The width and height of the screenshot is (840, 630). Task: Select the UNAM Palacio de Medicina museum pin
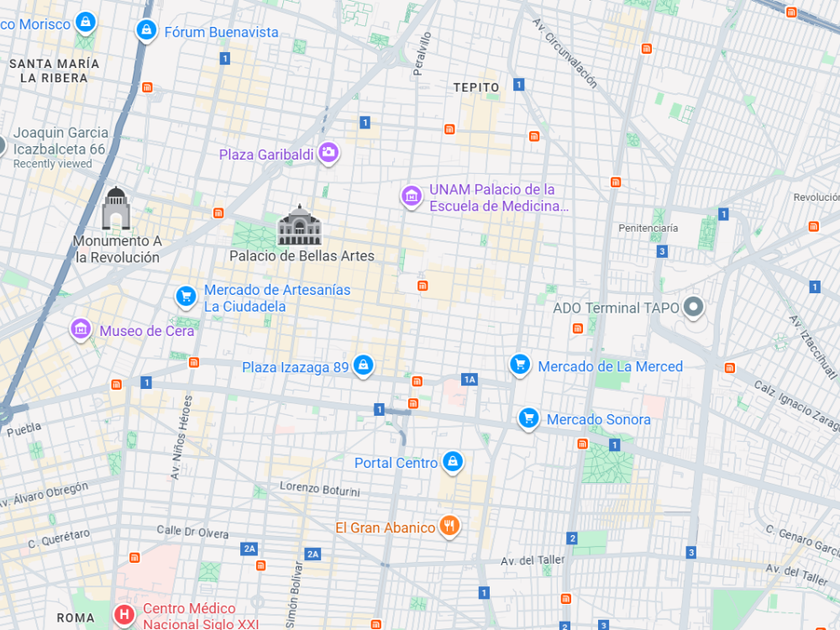(411, 196)
